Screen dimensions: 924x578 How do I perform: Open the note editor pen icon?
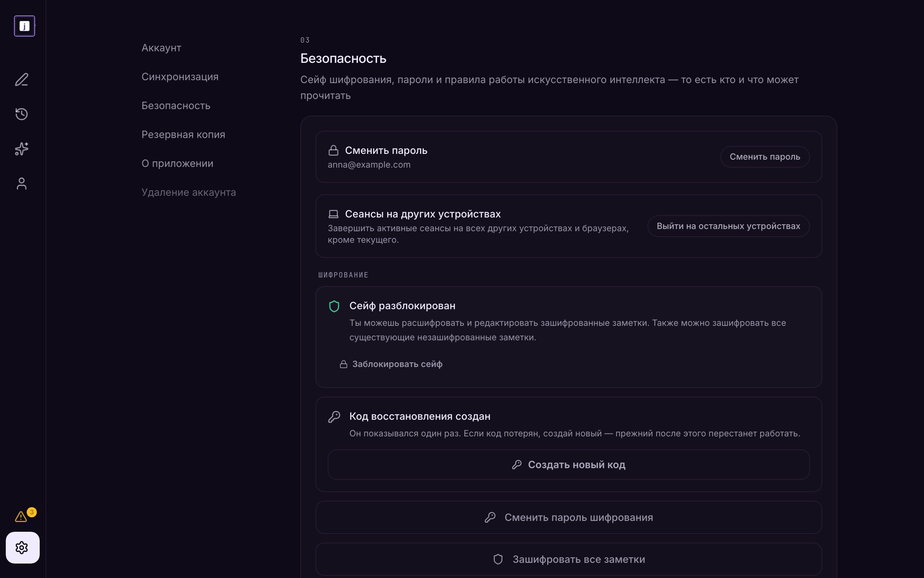pyautogui.click(x=22, y=79)
